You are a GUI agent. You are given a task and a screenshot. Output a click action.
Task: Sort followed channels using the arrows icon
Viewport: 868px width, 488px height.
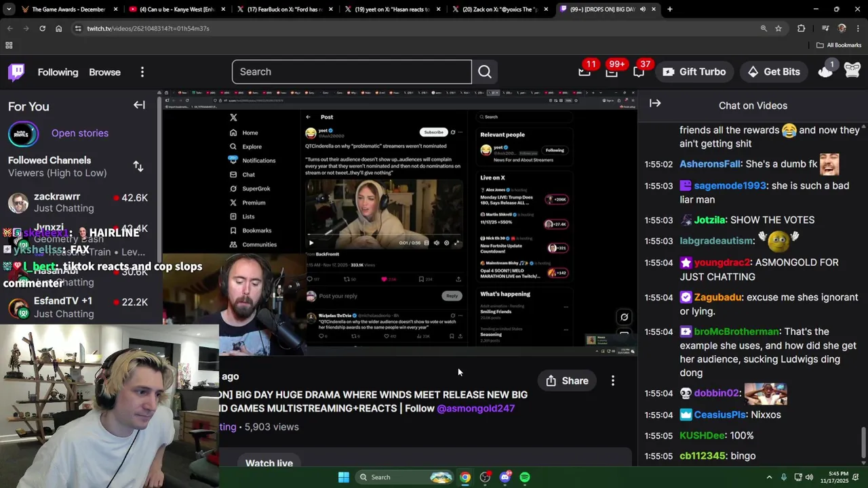coord(138,166)
